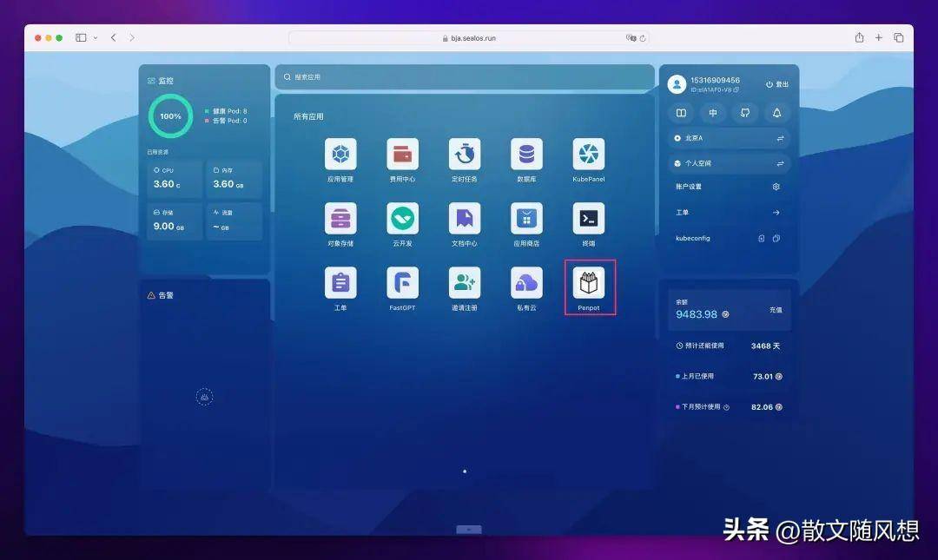
Task: Click the 存储 9.00 GB card
Action: coord(175,221)
